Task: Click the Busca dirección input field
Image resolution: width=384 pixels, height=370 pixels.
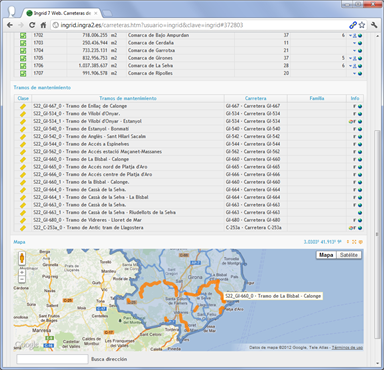Action: [x=52, y=359]
